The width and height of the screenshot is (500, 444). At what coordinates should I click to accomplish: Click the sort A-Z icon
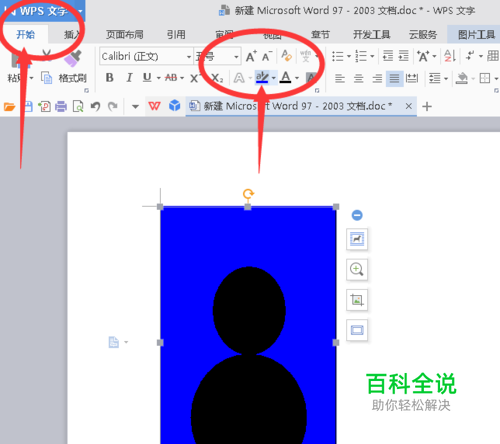(x=450, y=56)
